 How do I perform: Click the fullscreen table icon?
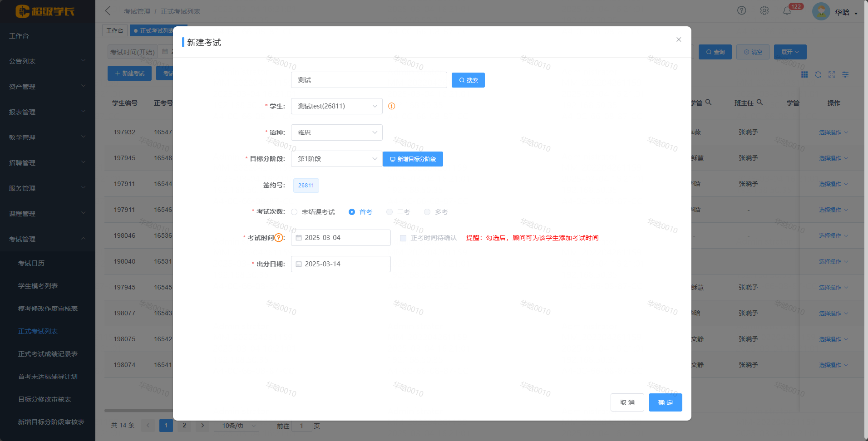point(832,74)
